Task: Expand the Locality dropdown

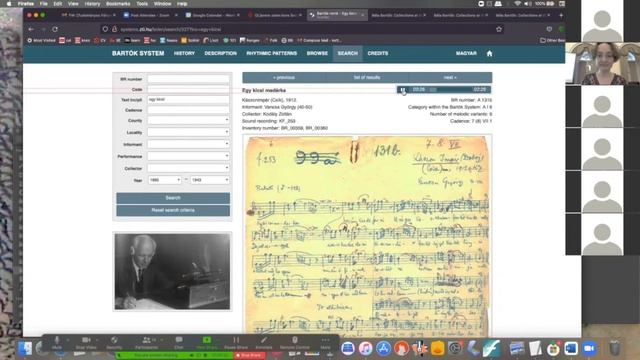Action: pos(188,132)
